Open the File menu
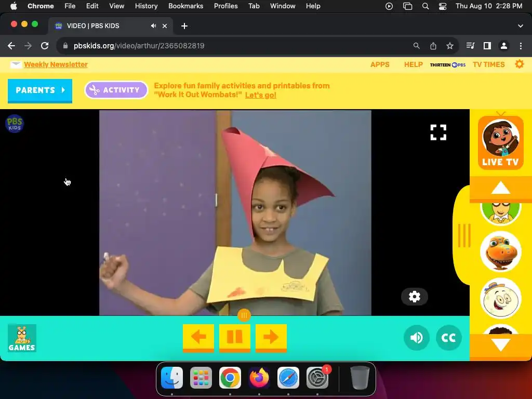Screen dimensions: 532x399 70,6
